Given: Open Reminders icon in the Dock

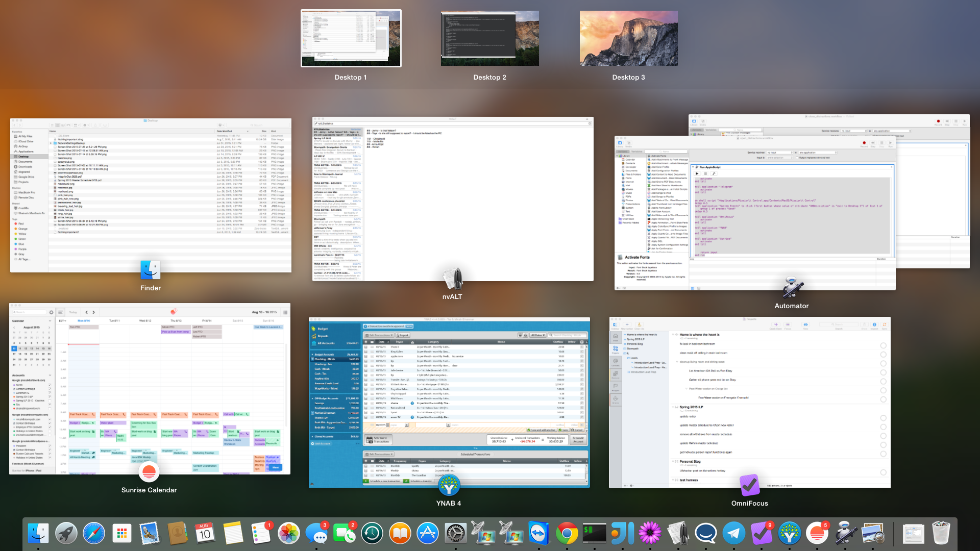Looking at the screenshot, I should [x=261, y=534].
